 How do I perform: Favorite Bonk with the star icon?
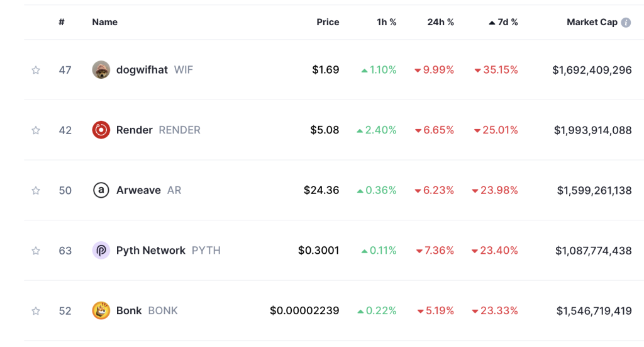pos(36,311)
